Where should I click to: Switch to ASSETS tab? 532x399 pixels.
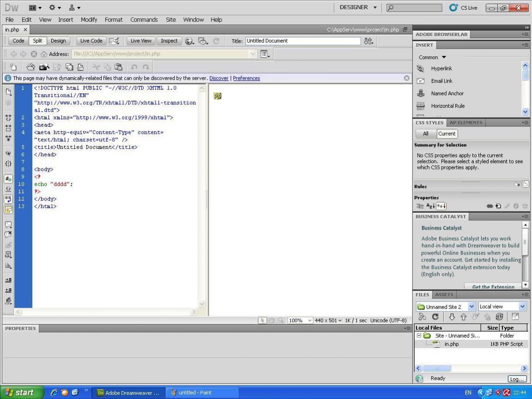click(x=444, y=295)
